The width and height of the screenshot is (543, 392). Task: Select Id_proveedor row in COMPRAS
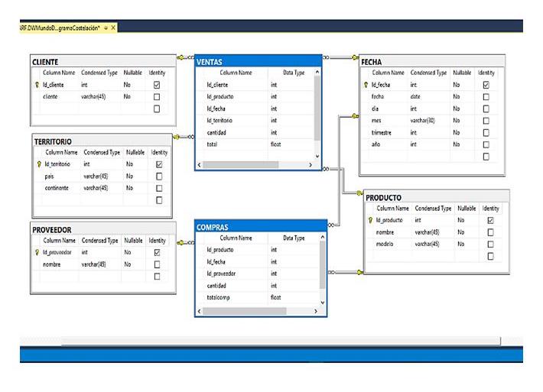[x=258, y=274]
